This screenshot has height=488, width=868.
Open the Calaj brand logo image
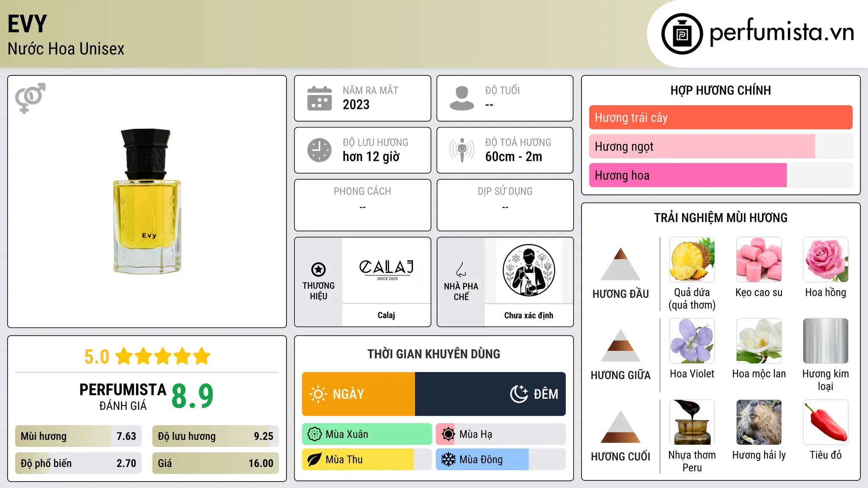387,270
